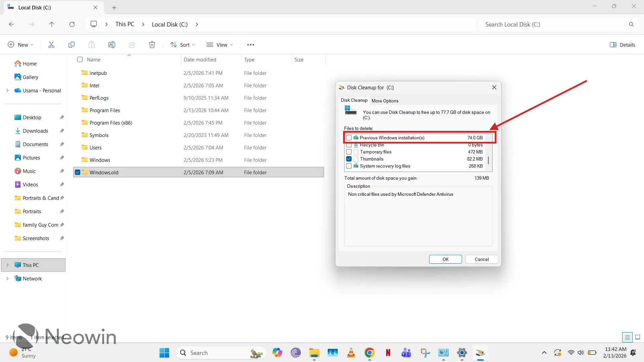Open the See more three-dots menu
The height and width of the screenshot is (362, 644).
click(250, 45)
